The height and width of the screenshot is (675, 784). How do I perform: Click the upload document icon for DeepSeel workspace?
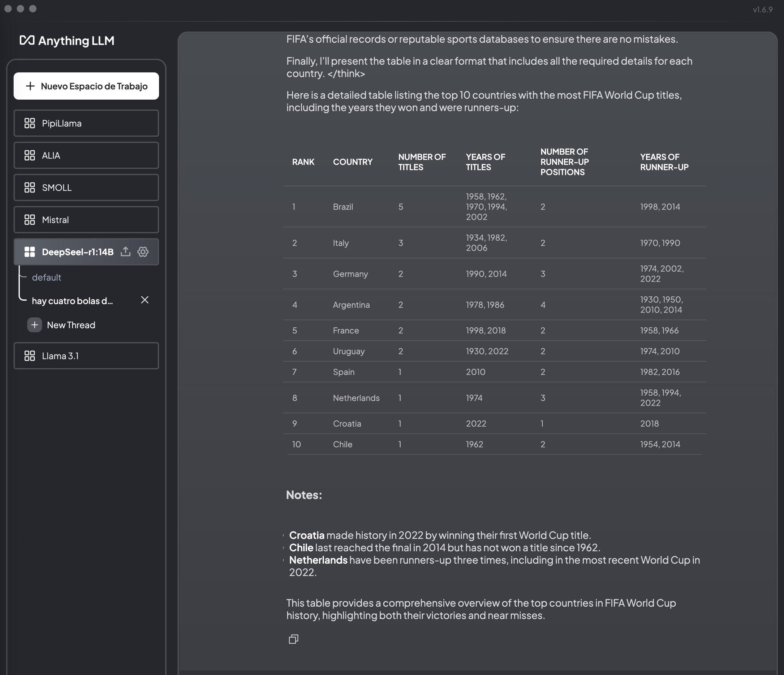pos(126,252)
